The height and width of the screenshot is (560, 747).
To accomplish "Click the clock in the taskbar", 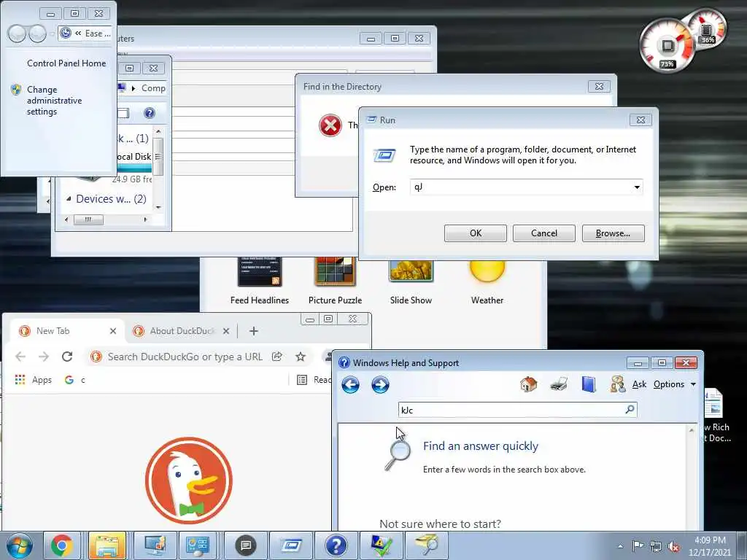I will [x=710, y=546].
